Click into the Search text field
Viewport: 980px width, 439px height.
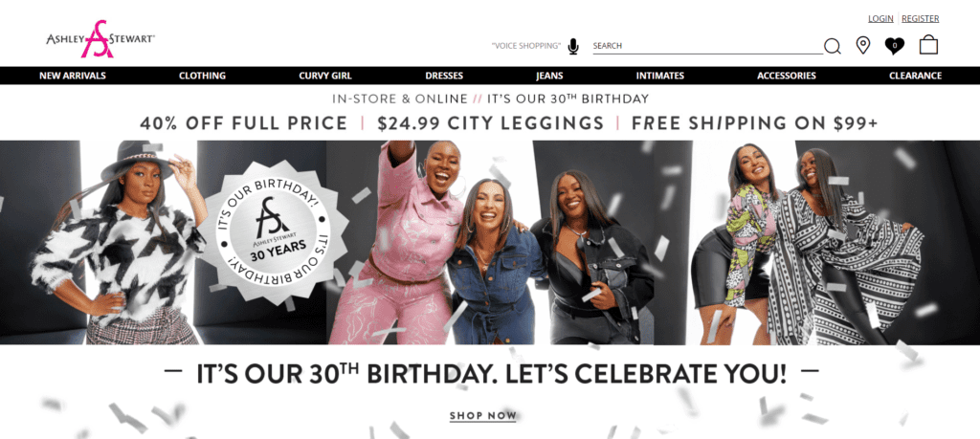pos(707,46)
